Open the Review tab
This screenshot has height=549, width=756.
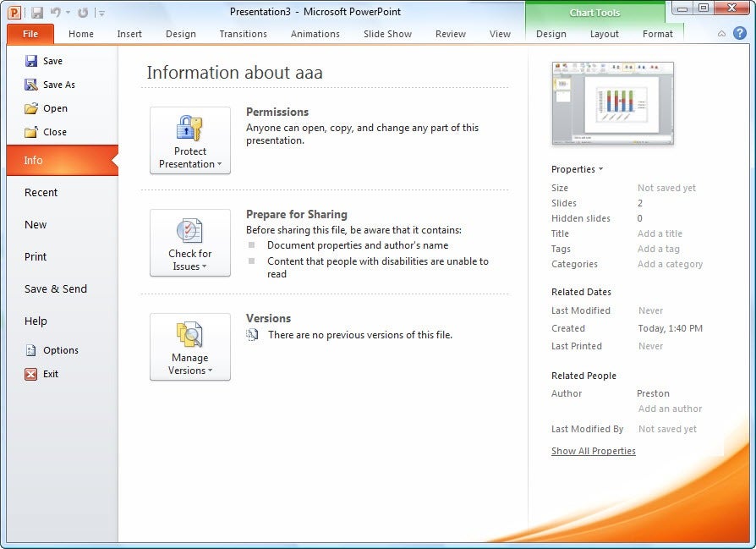point(451,34)
